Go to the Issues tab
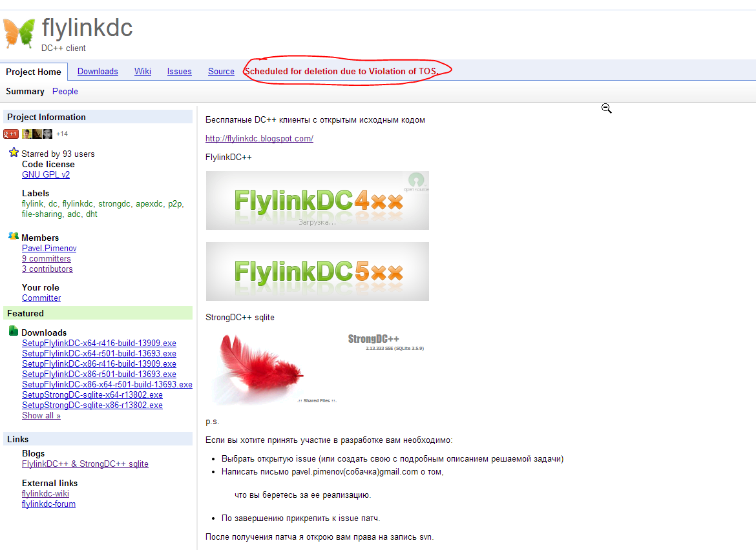Screen dimensions: 756x552 180,71
